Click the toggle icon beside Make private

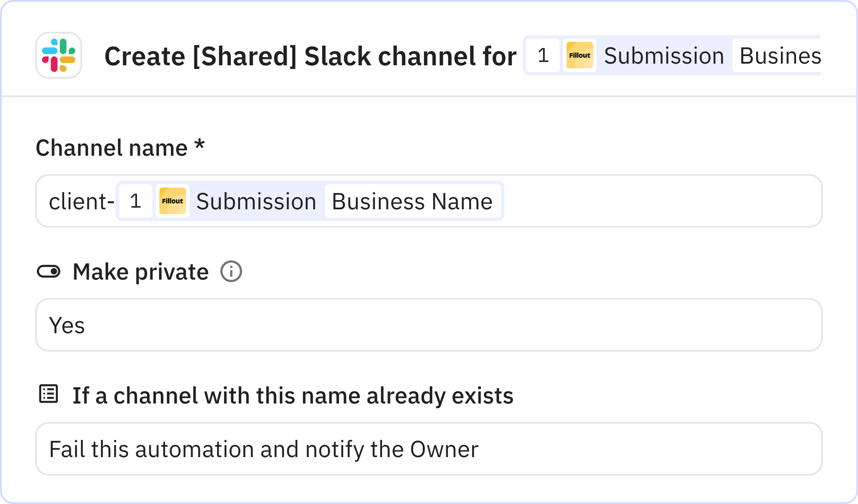coord(49,271)
